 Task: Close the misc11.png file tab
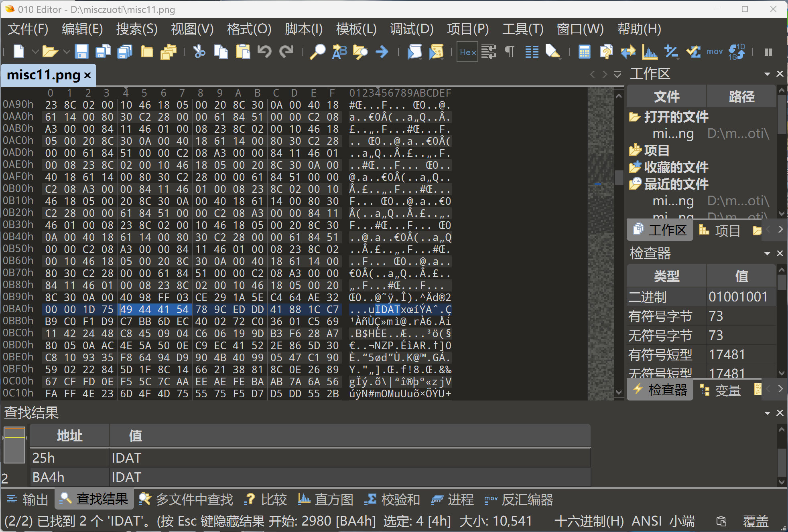[87, 75]
